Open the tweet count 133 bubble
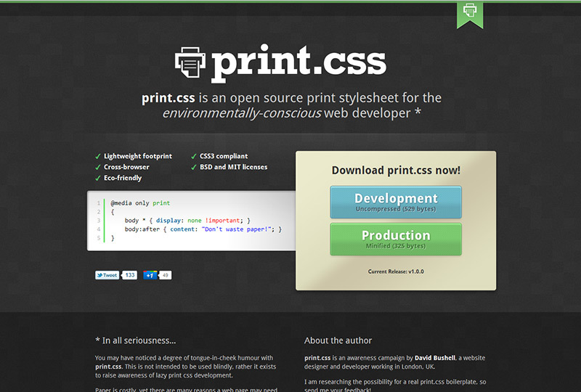Image resolution: width=581 pixels, height=392 pixels. click(x=130, y=275)
